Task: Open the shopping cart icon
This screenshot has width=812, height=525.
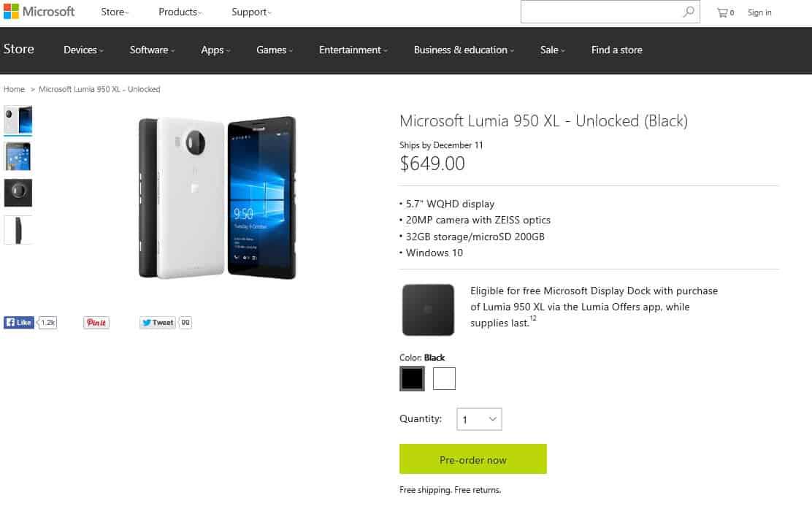Action: click(x=723, y=12)
